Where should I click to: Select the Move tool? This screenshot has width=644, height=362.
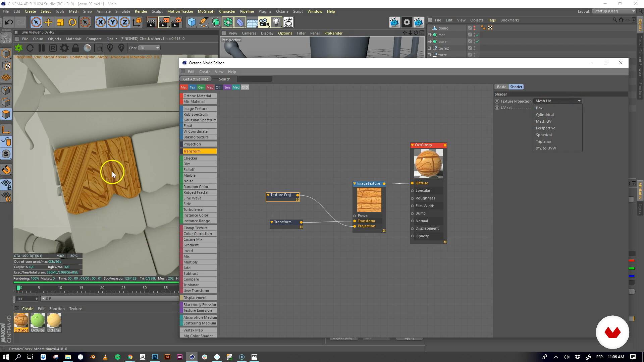(x=48, y=22)
